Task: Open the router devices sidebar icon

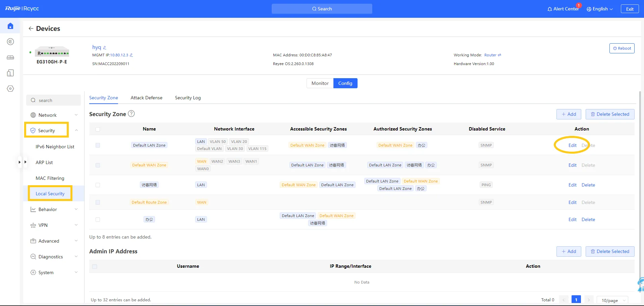Action: coord(10,57)
